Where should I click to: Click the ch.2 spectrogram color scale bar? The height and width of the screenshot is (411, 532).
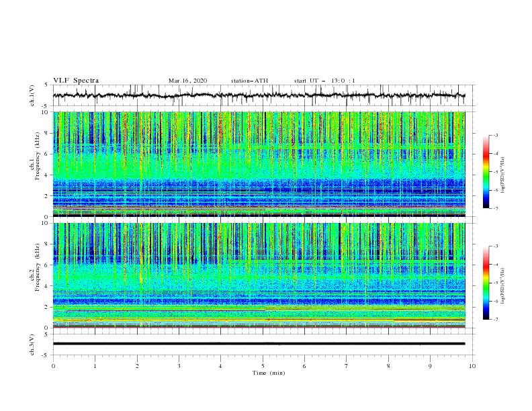click(x=486, y=283)
